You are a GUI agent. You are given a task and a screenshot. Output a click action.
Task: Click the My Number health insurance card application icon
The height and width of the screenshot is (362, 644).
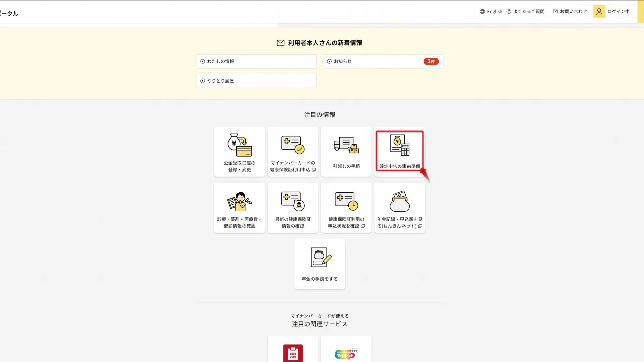pyautogui.click(x=293, y=145)
